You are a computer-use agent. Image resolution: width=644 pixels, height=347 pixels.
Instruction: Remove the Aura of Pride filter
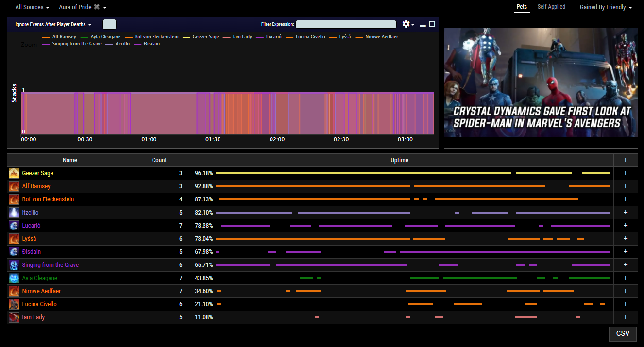97,7
